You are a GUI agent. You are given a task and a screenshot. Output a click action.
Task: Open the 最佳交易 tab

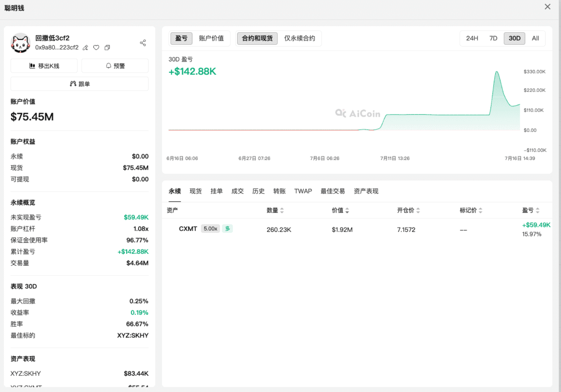[x=333, y=191]
